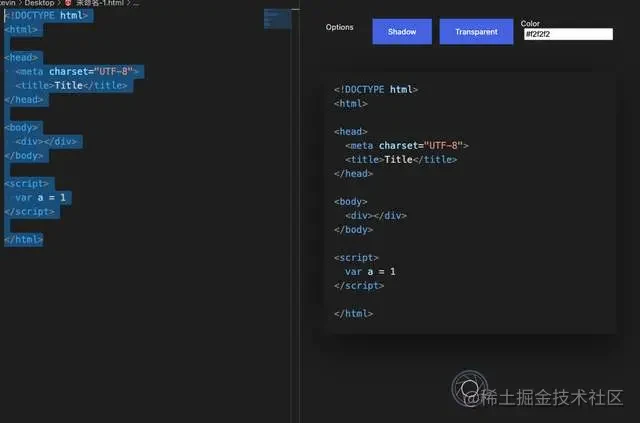Click the editor minimap preview
This screenshot has height=423, width=640.
pos(278,19)
